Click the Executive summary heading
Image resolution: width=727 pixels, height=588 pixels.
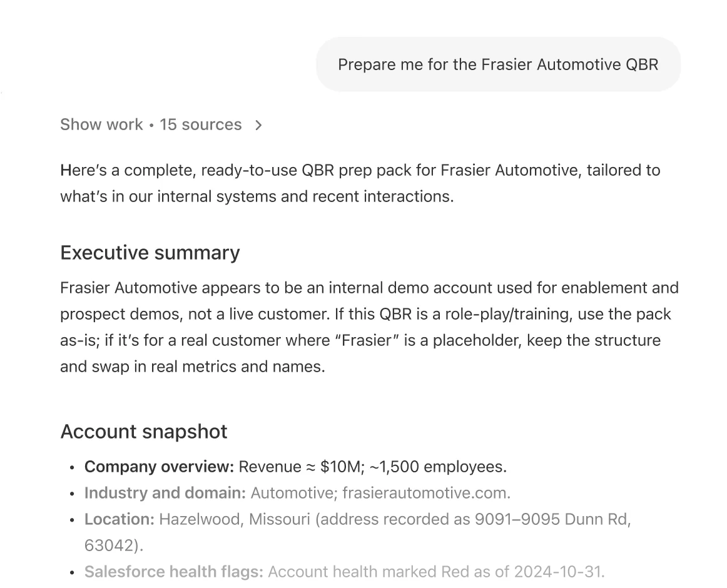tap(150, 253)
